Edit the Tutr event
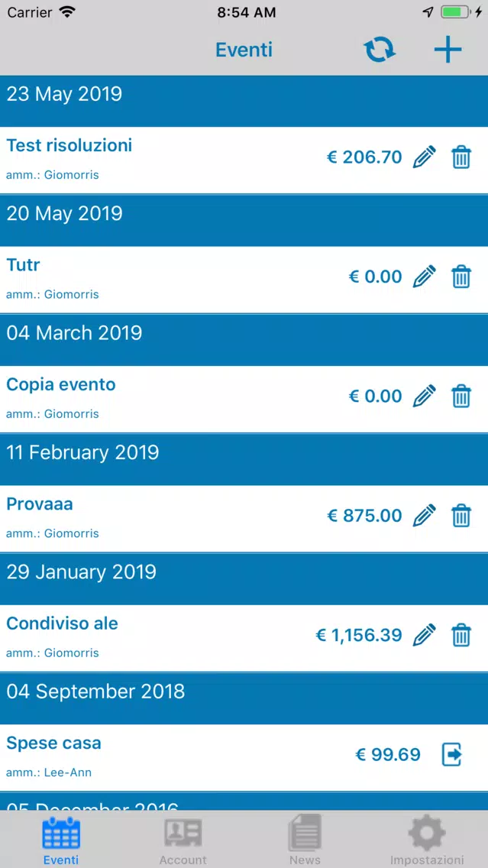The height and width of the screenshot is (868, 488). click(425, 277)
